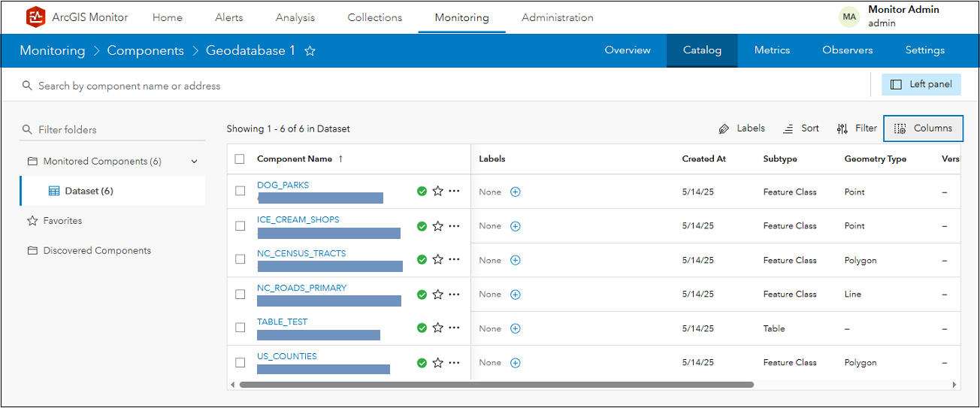Check the select-all checkbox in header

pyautogui.click(x=240, y=159)
